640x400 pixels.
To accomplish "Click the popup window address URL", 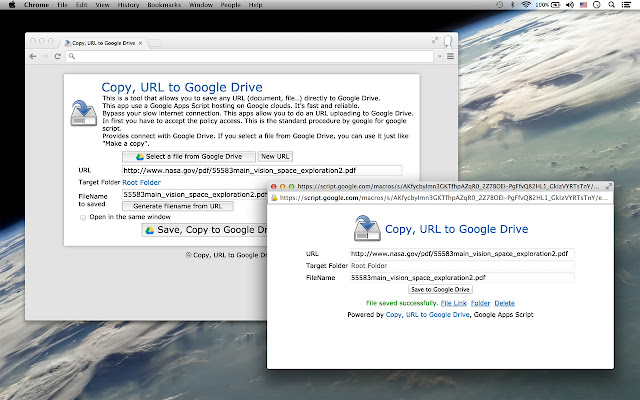I will tap(444, 198).
